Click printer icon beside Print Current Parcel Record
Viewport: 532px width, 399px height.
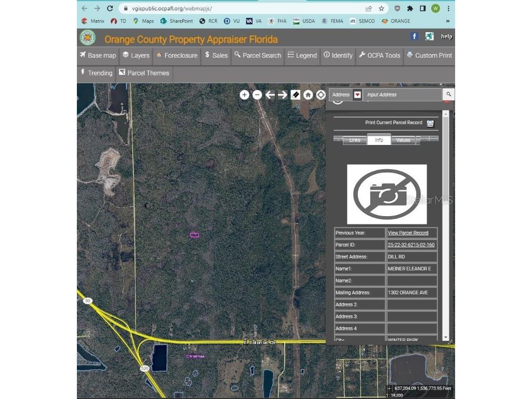(x=430, y=123)
